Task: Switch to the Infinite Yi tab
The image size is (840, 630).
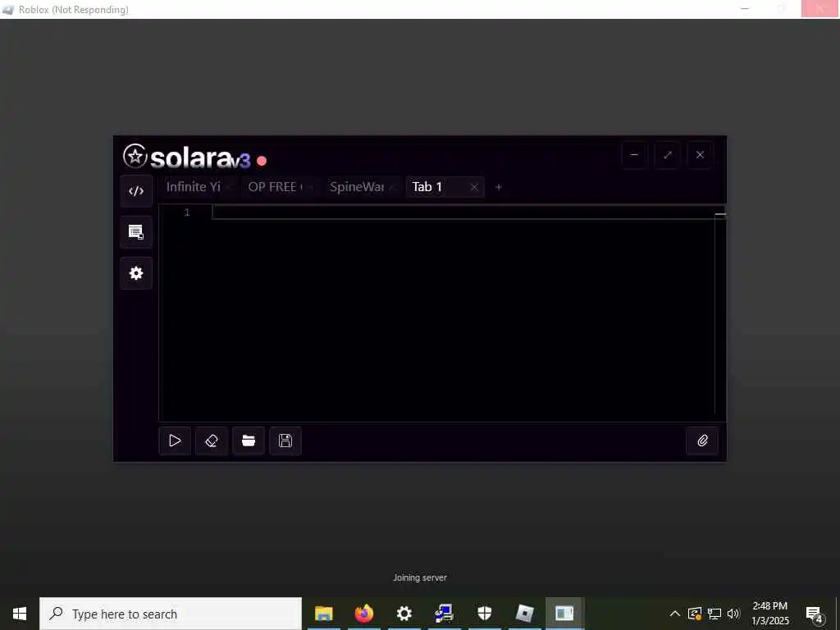Action: pyautogui.click(x=194, y=186)
